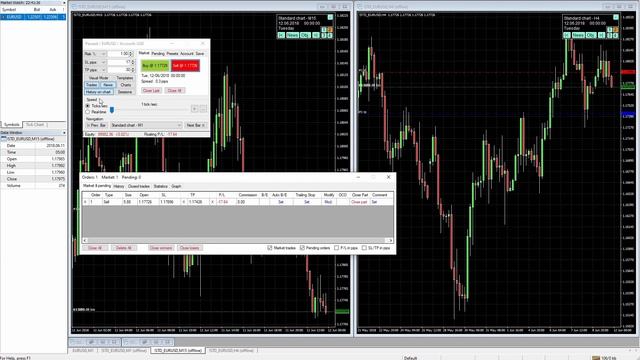Image resolution: width=640 pixels, height=360 pixels.
Task: Click the collapse icon on the H4 chart info box
Action: [x=616, y=17]
